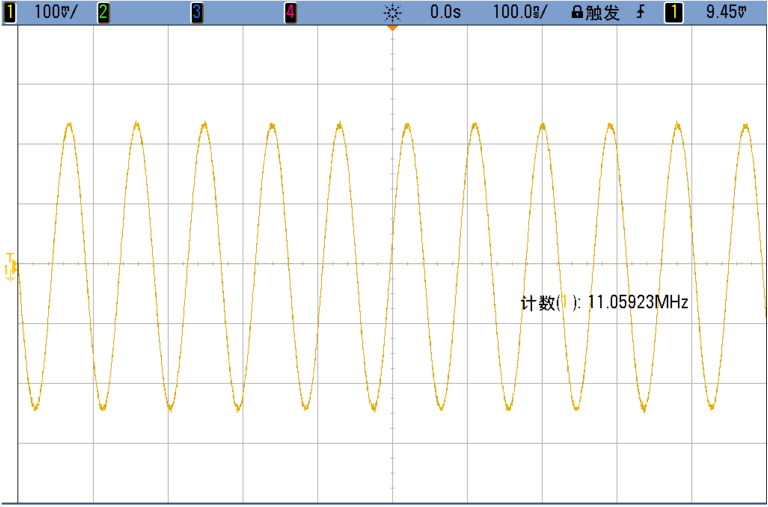Screen dimensions: 768x507
Task: Click the first waveform peak on the left
Action: pos(69,125)
